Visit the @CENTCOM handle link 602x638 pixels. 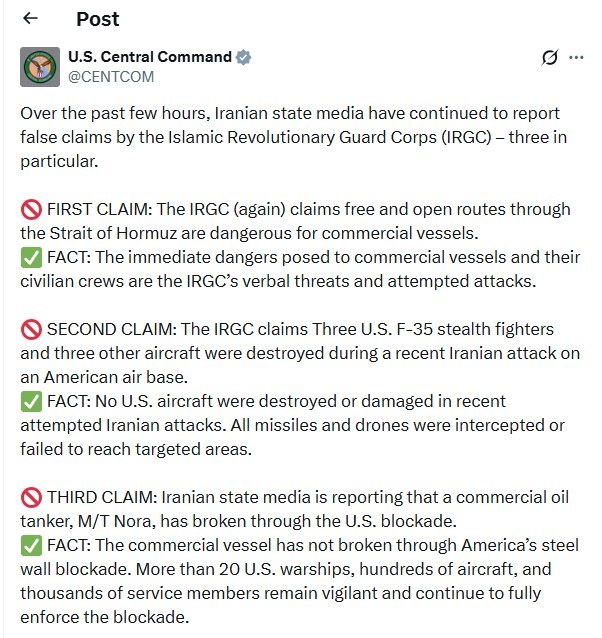pos(111,76)
